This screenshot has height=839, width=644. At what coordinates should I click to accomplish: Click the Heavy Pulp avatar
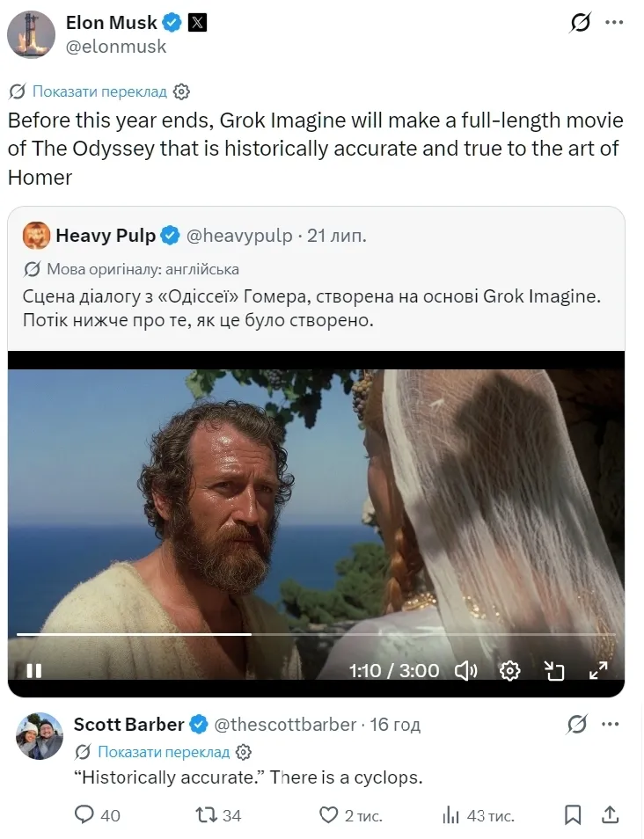(36, 236)
